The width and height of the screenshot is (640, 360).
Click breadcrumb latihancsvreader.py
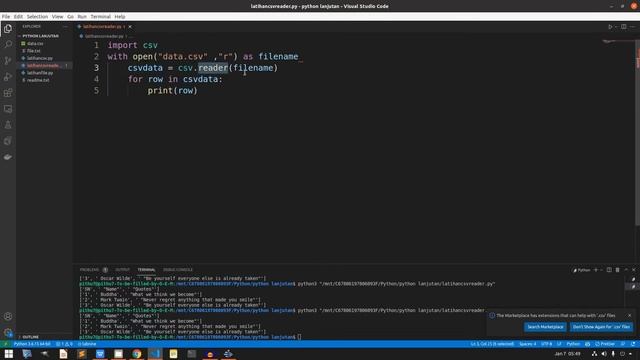(103, 36)
